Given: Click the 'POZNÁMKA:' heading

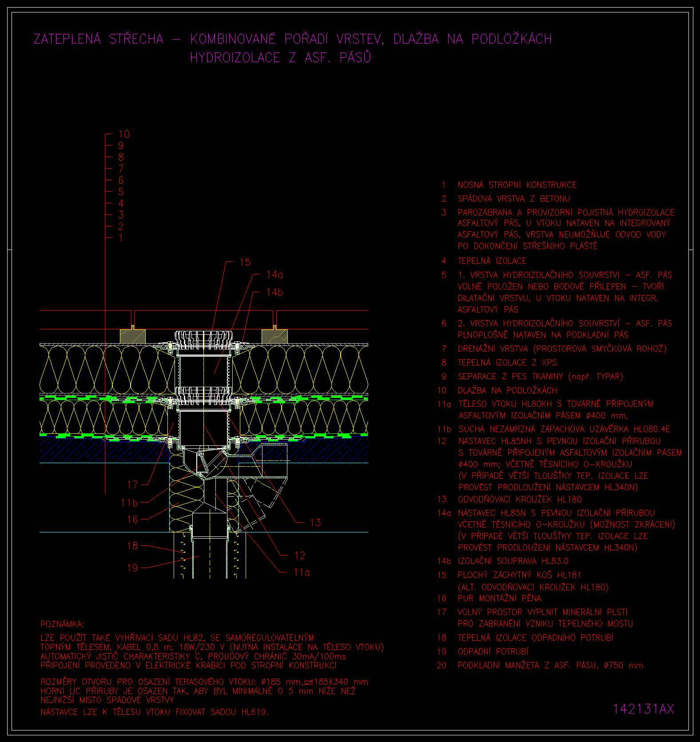Looking at the screenshot, I should pos(62,624).
